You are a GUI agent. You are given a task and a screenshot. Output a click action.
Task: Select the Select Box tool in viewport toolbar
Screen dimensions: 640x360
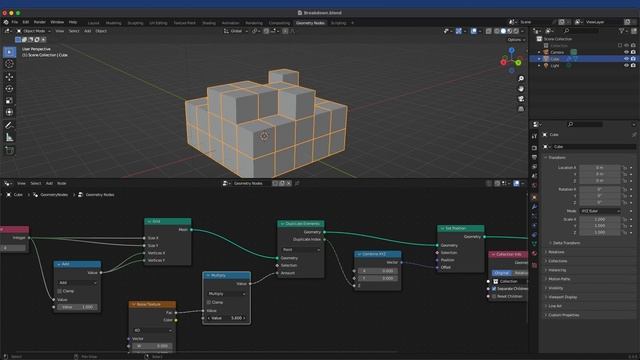[9, 52]
